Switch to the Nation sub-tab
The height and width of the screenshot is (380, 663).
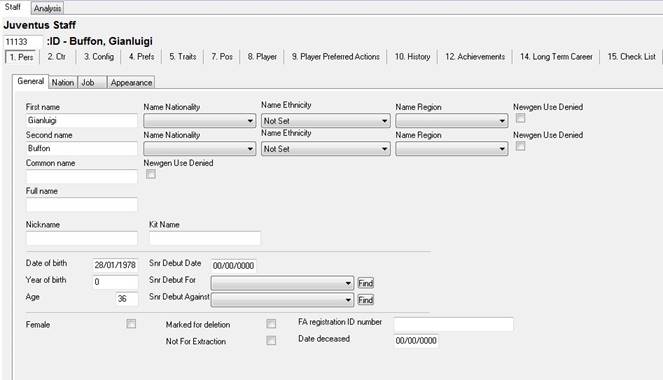pyautogui.click(x=63, y=82)
